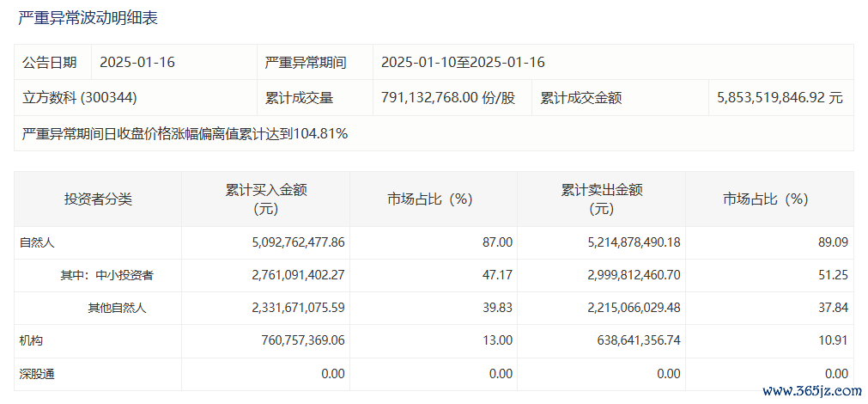Select market share 39.83

click(498, 308)
